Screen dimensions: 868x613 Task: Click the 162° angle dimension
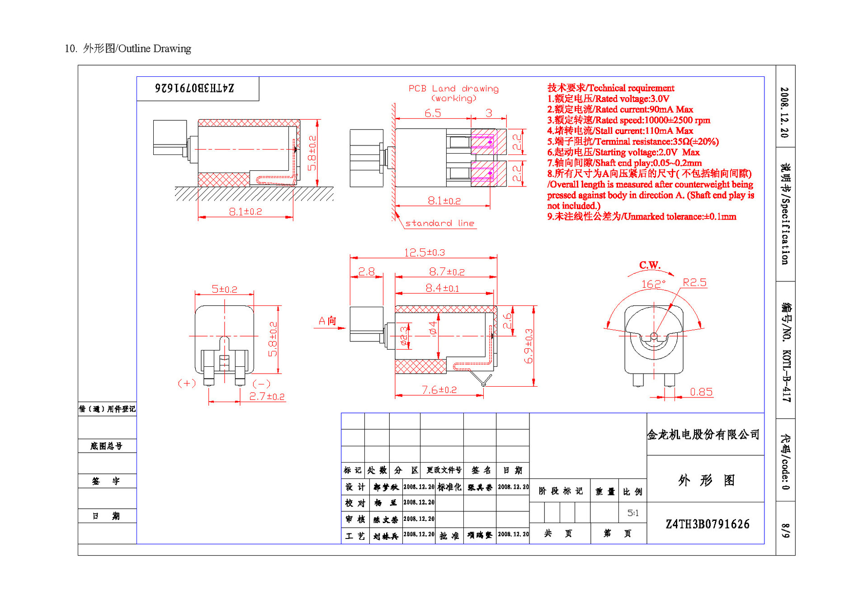[x=653, y=284]
